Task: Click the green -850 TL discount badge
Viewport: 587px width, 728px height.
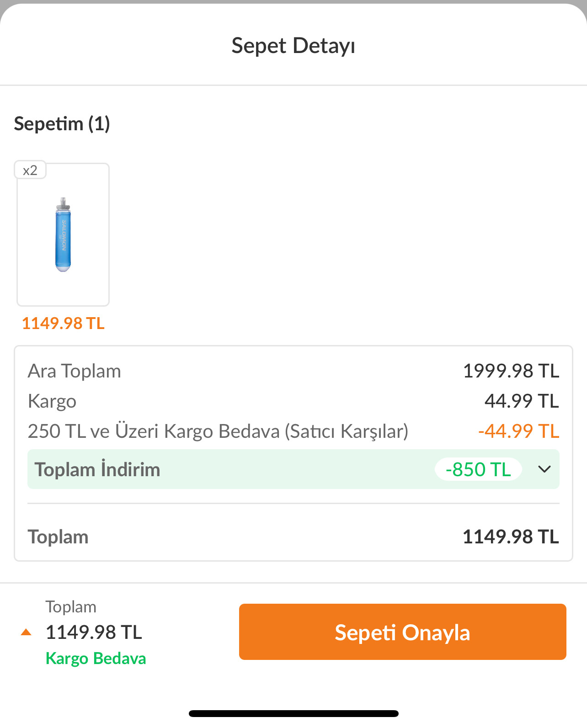Action: [x=478, y=469]
